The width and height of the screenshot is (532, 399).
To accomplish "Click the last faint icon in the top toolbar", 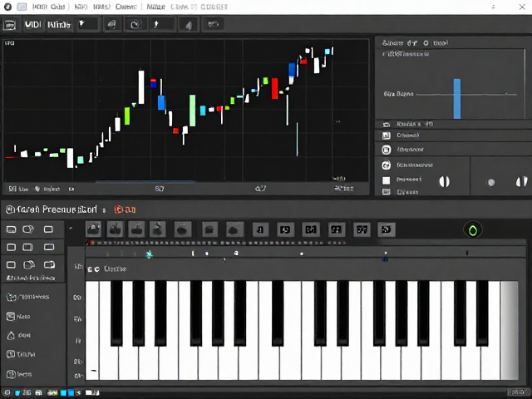I will 213,24.
